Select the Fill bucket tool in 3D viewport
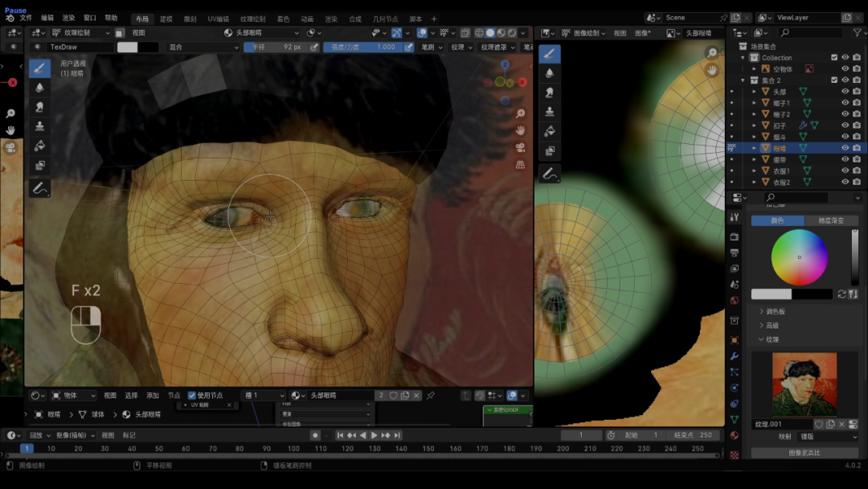This screenshot has width=868, height=489. pyautogui.click(x=39, y=146)
